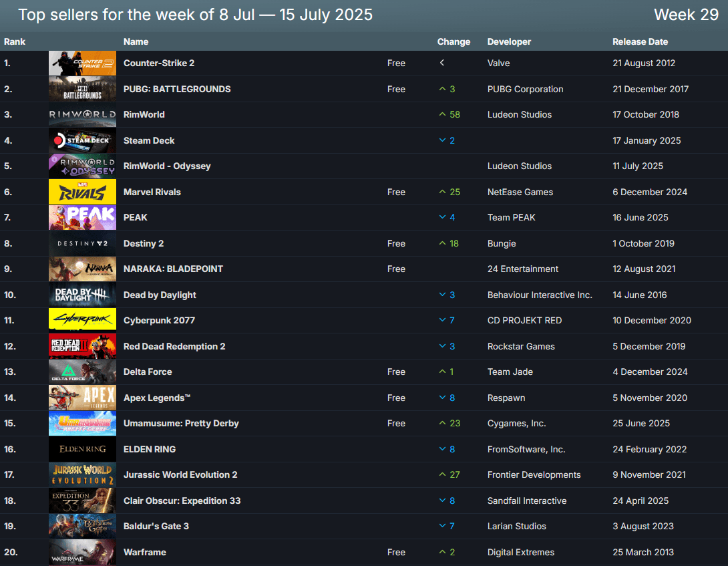Select the Team PEAK developer cell
The height and width of the screenshot is (566, 728).
coord(511,217)
